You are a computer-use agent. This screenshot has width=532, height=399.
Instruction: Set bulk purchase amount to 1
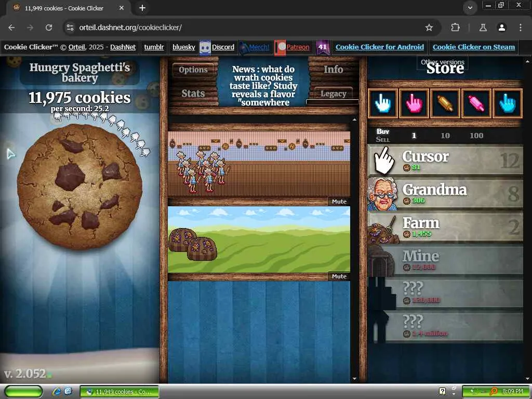pos(414,136)
